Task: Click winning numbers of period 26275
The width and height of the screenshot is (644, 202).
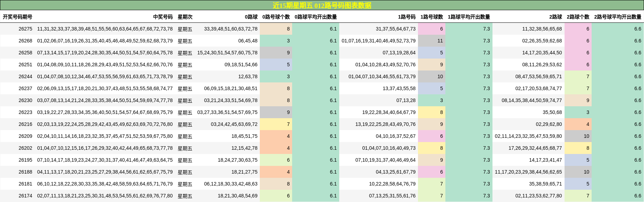Action: pyautogui.click(x=105, y=29)
